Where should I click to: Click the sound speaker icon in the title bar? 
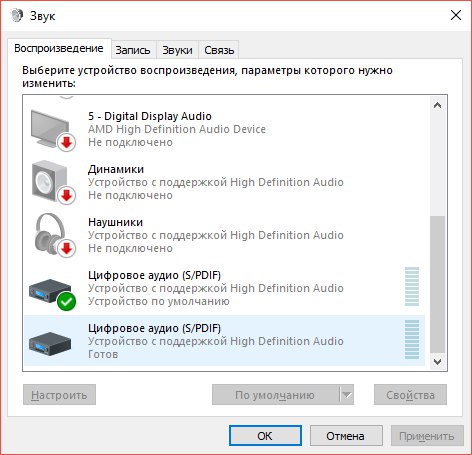17,15
